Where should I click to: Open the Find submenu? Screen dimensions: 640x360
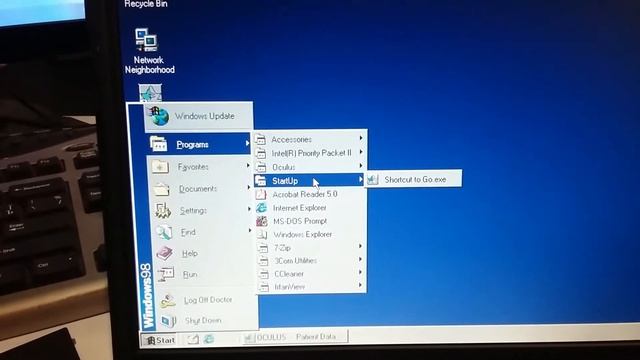[x=203, y=232]
